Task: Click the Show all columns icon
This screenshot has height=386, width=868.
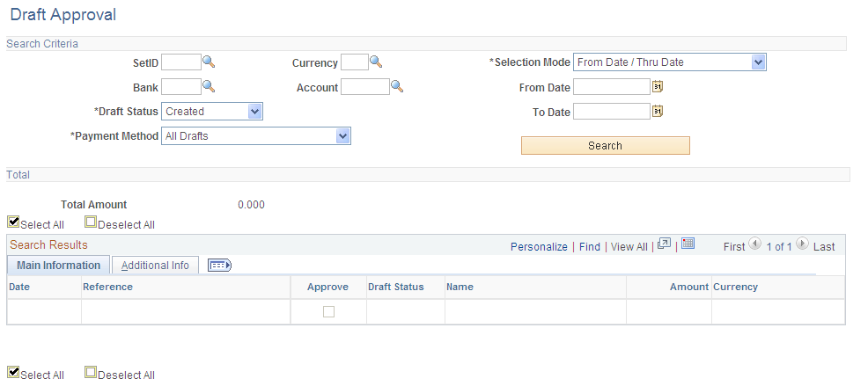Action: tap(219, 266)
